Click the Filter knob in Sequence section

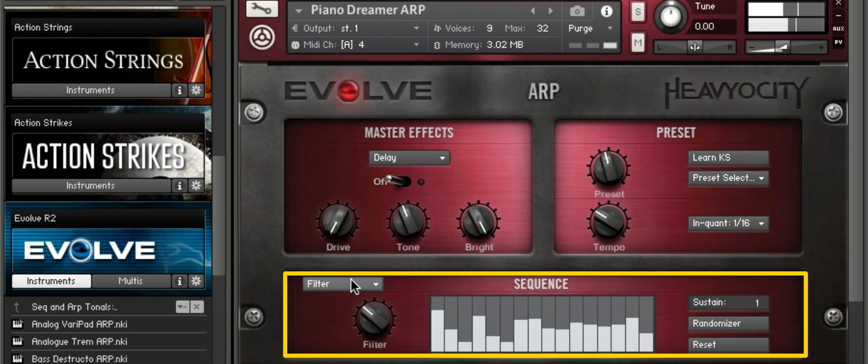374,319
